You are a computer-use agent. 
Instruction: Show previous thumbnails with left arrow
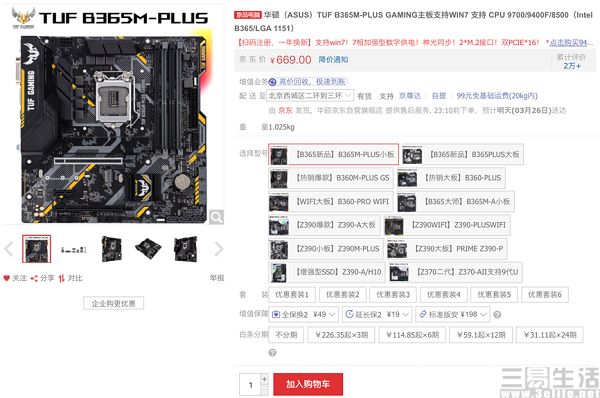pyautogui.click(x=9, y=249)
